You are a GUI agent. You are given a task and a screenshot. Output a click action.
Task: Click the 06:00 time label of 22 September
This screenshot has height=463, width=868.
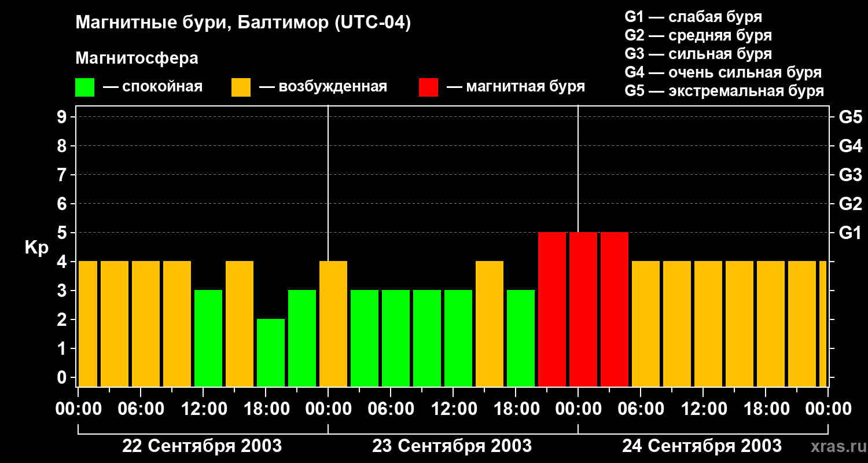(141, 409)
